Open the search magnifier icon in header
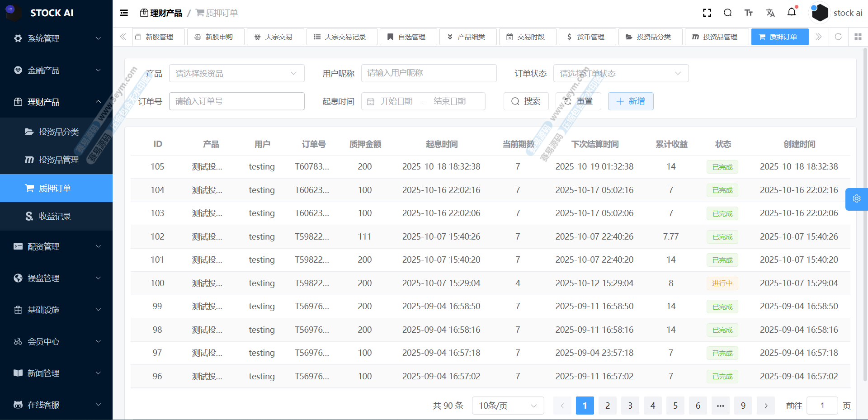 (727, 13)
